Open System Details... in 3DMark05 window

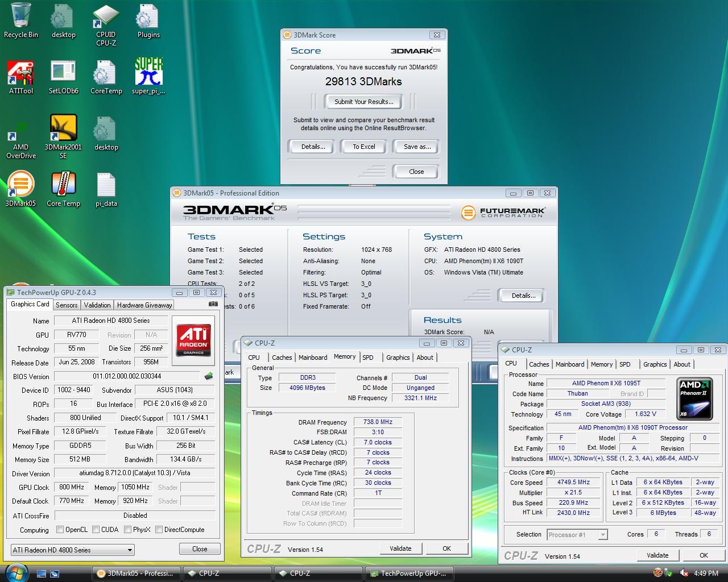click(523, 296)
